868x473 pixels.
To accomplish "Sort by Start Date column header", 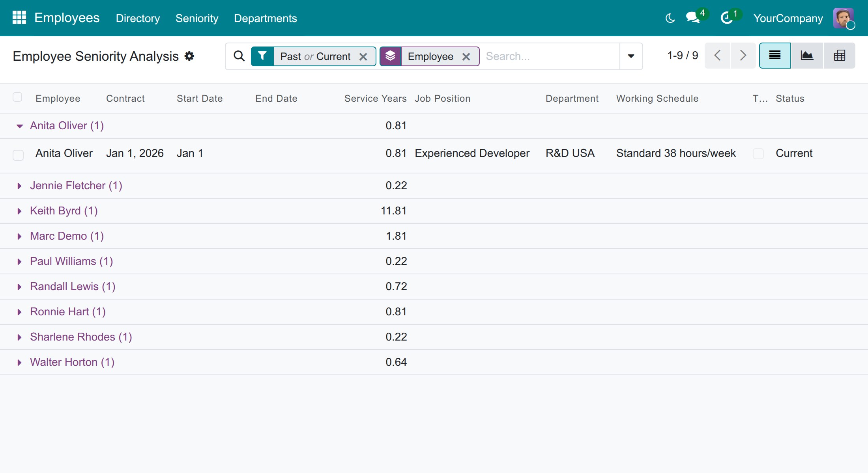I will coord(200,99).
